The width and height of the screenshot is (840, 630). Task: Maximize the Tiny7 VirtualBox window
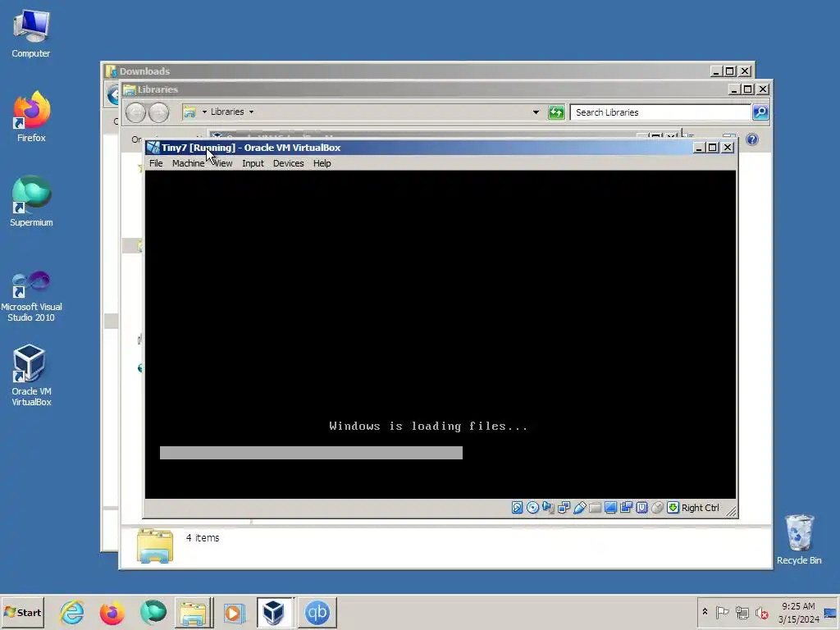(713, 148)
